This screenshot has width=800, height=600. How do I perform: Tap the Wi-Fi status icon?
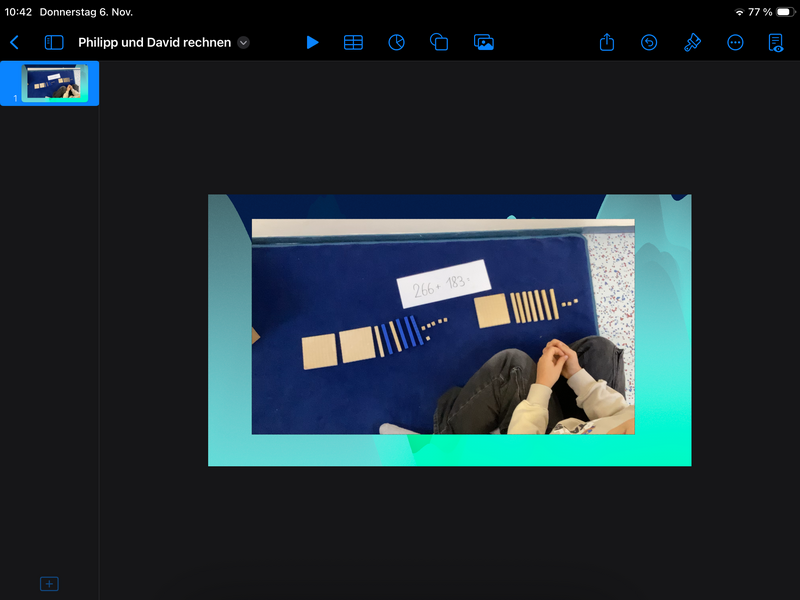click(x=739, y=12)
